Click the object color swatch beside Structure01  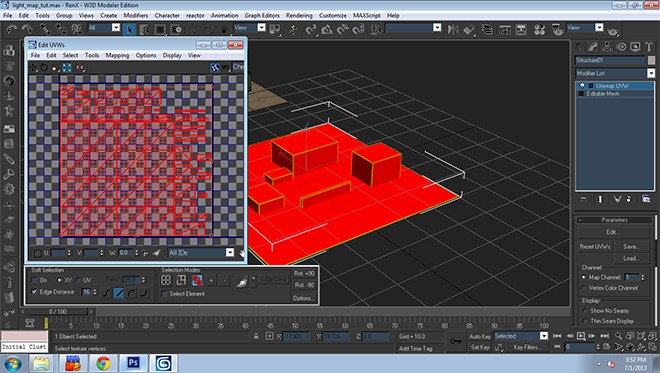pyautogui.click(x=651, y=60)
